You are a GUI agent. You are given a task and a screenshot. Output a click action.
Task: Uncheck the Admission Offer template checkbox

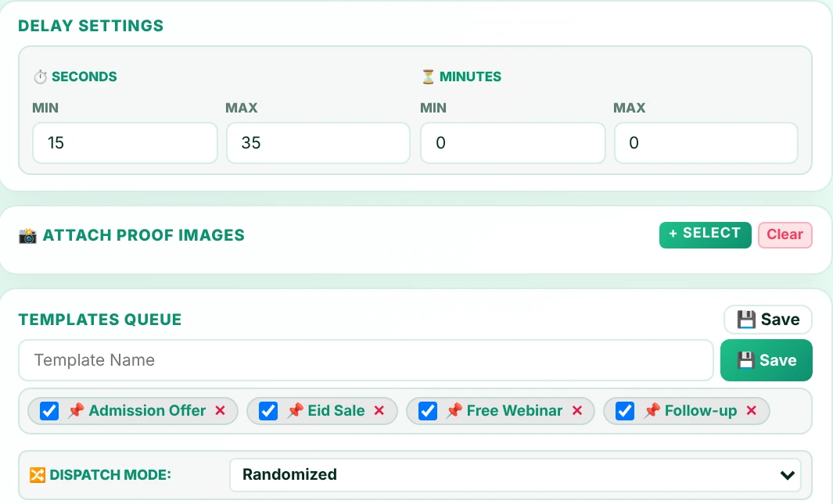pos(49,411)
